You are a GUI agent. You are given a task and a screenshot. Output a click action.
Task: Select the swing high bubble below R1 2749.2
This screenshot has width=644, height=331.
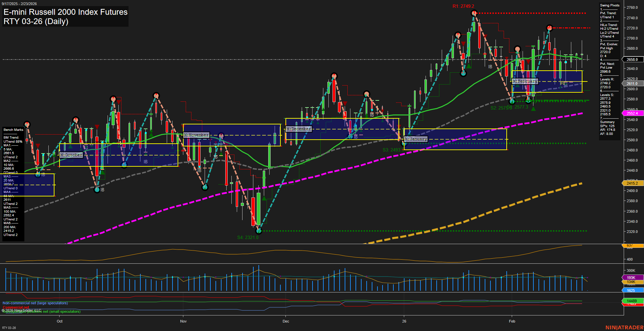click(474, 13)
